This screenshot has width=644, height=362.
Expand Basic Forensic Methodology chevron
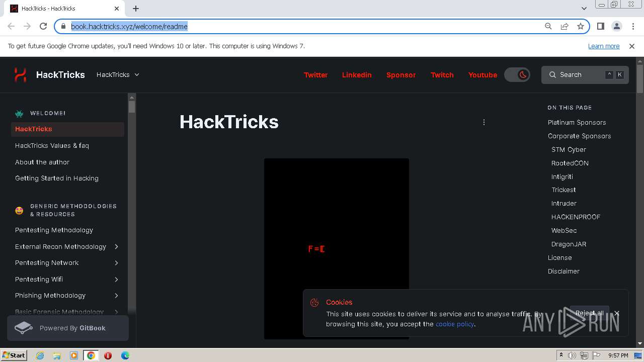point(116,312)
